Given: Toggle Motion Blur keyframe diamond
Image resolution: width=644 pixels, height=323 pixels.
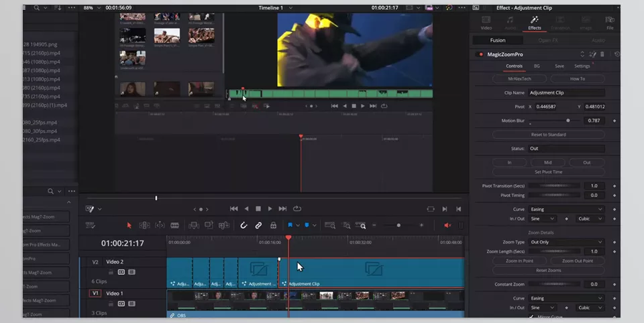Looking at the screenshot, I should tap(614, 121).
